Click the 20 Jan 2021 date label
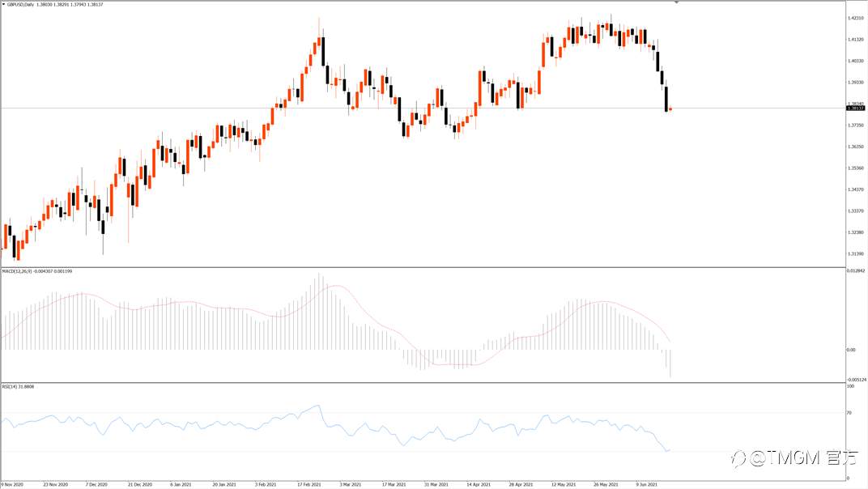868x489 pixels. (x=224, y=485)
